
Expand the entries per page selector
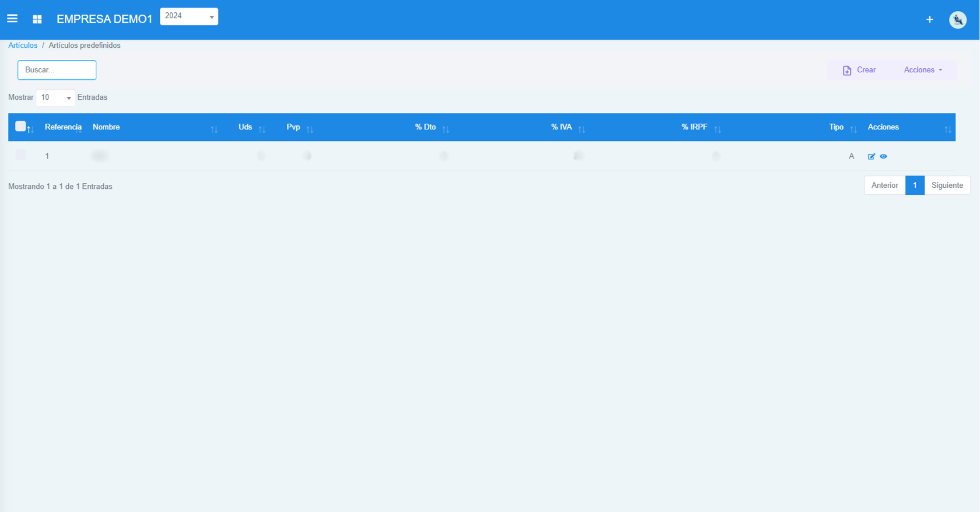tap(55, 97)
